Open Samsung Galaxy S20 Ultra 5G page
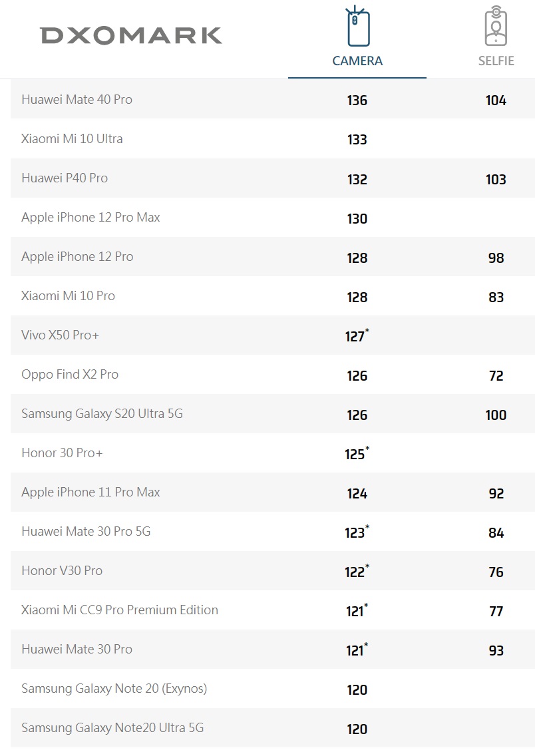This screenshot has width=535, height=756. point(102,414)
